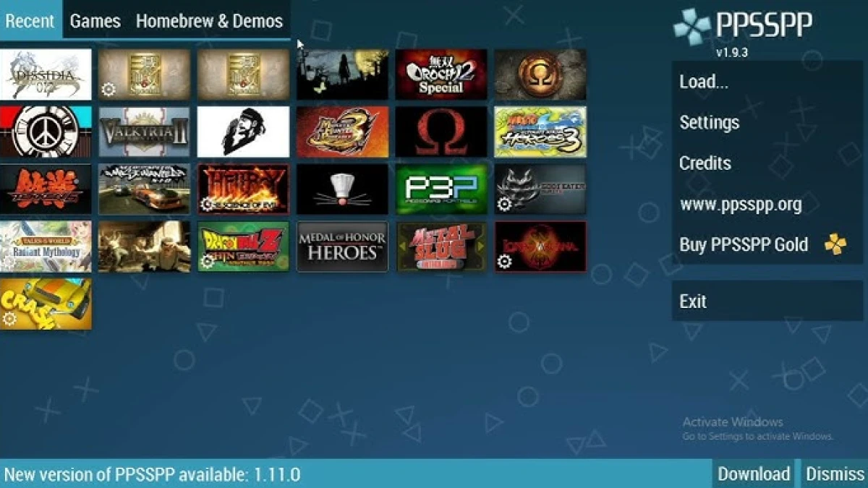Open the Metal Slug game icon
The width and height of the screenshot is (868, 488).
click(x=441, y=247)
